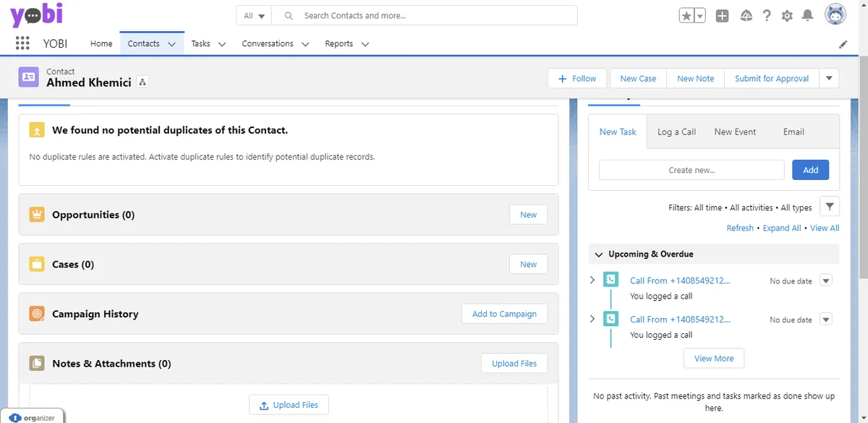Click the Search Contacts and more field
This screenshot has height=423, width=868.
point(425,15)
